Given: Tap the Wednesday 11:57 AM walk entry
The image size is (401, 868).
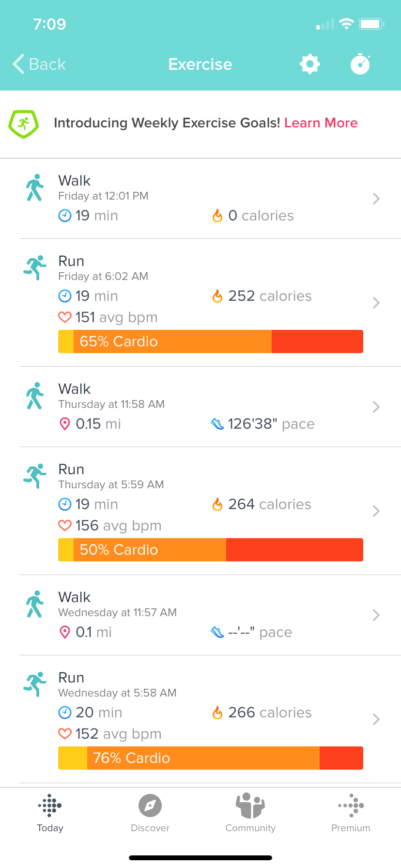Looking at the screenshot, I should click(194, 615).
